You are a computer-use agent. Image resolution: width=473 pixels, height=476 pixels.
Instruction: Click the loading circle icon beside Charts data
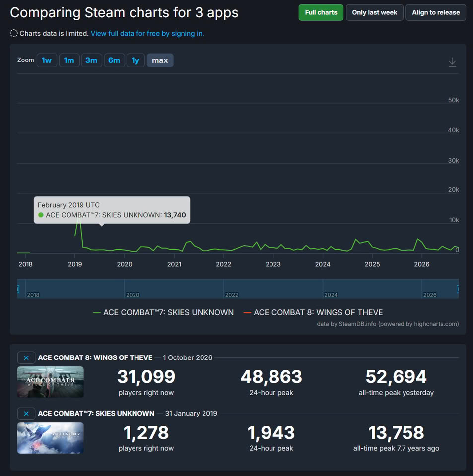point(14,33)
